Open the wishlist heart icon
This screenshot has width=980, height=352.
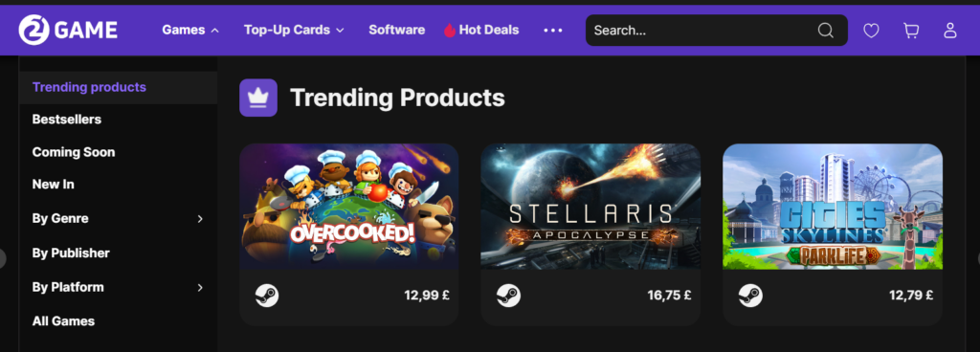871,30
